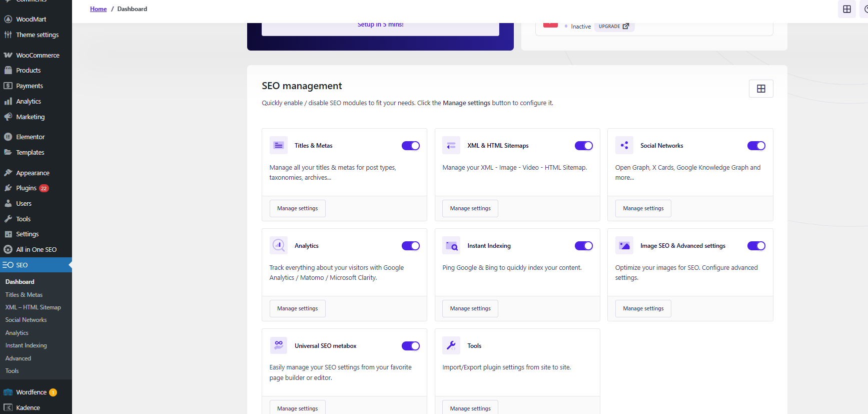Toggle off Instant Indexing module
The image size is (868, 414).
pos(583,246)
